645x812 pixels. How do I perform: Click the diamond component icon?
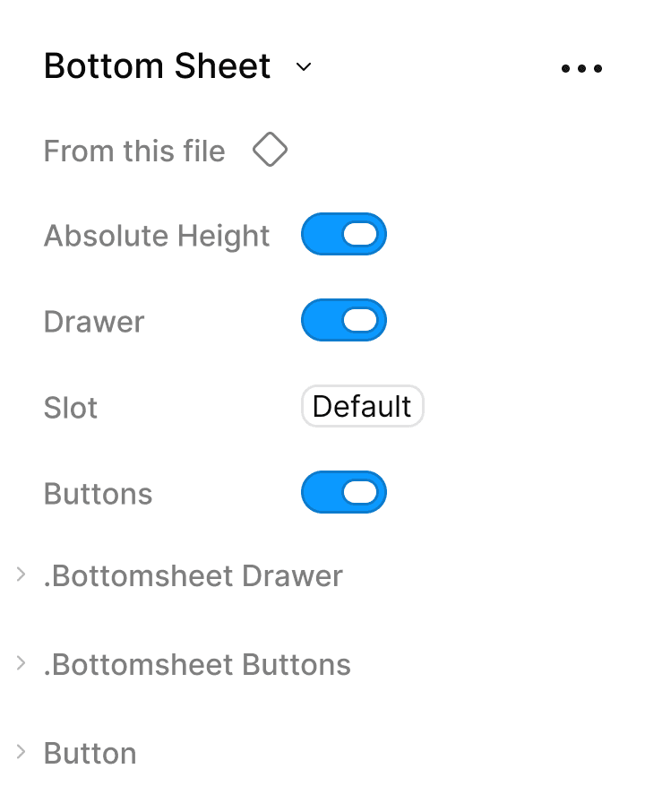tap(270, 150)
